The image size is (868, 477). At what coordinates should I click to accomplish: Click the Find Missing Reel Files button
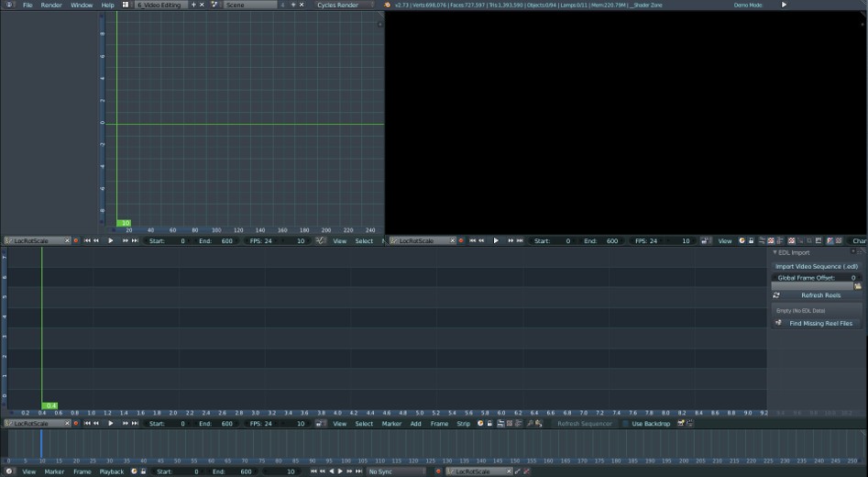(x=820, y=323)
